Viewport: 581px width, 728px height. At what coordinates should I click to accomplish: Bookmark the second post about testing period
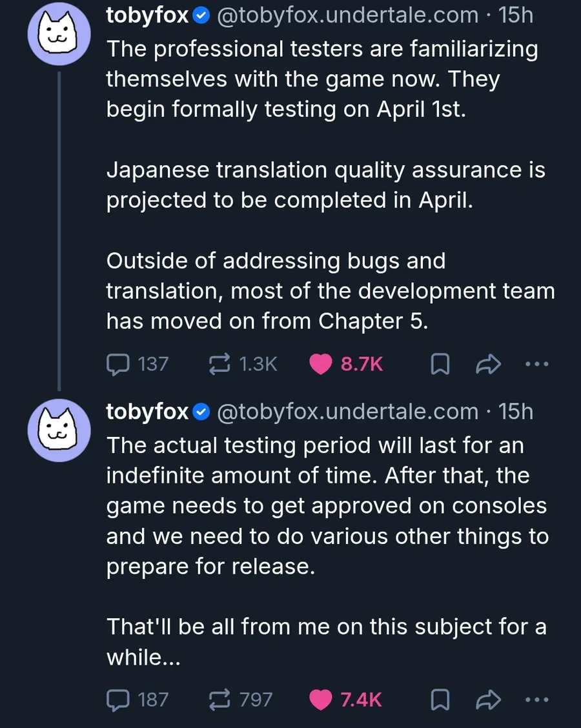point(440,700)
